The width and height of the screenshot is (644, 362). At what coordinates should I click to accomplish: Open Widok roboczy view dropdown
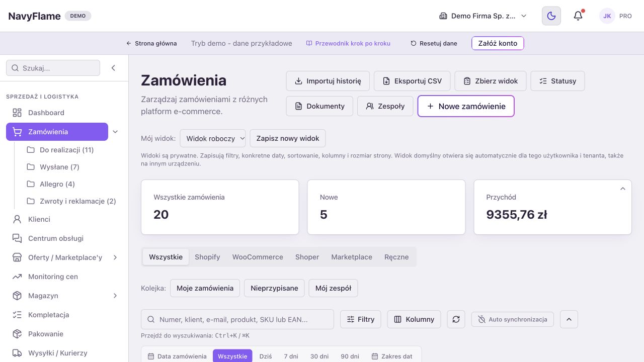coord(213,138)
